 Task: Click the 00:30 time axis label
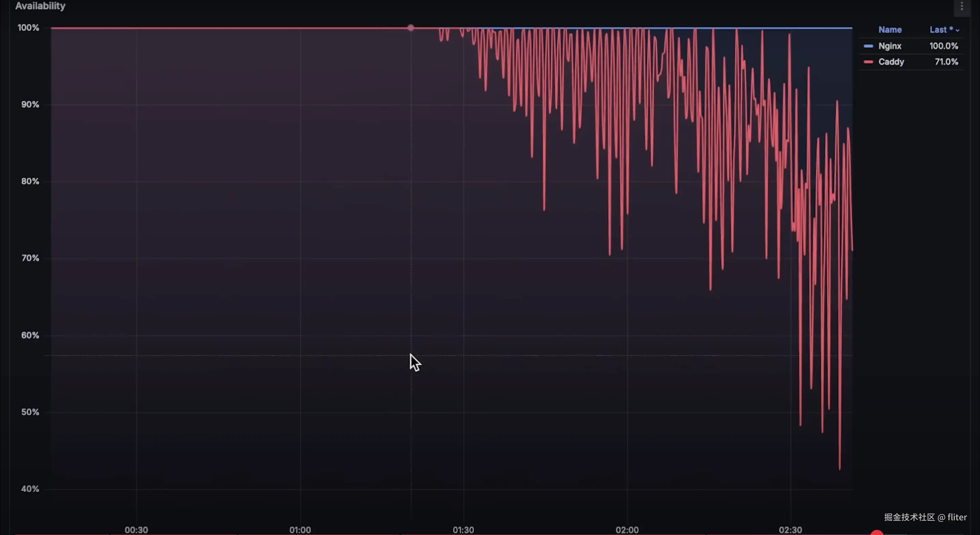pyautogui.click(x=136, y=529)
